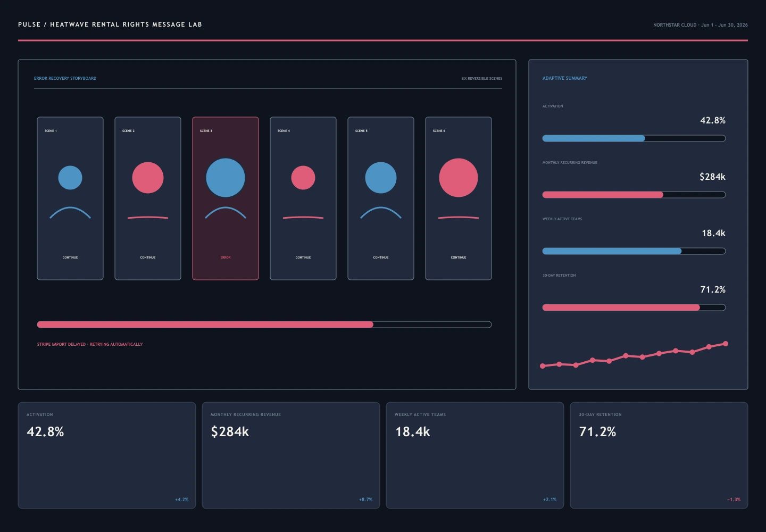The height and width of the screenshot is (532, 766).
Task: Click 'SIX REVERSIBLE SCENES' text
Action: (x=481, y=79)
